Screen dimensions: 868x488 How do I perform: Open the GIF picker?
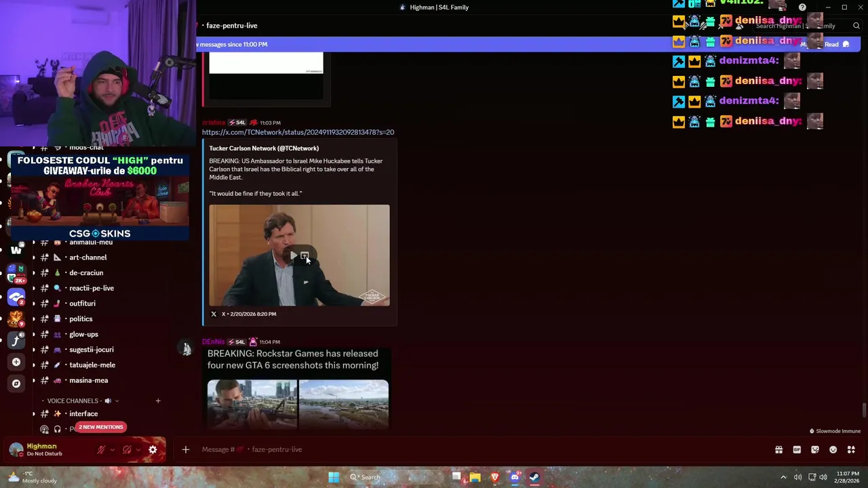797,449
